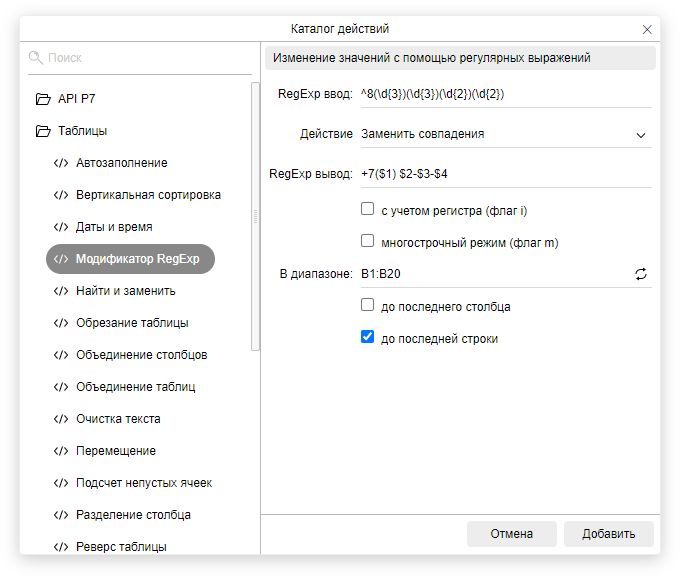
Task: Enable the case-sensitive flag i checkbox
Action: coord(368,210)
